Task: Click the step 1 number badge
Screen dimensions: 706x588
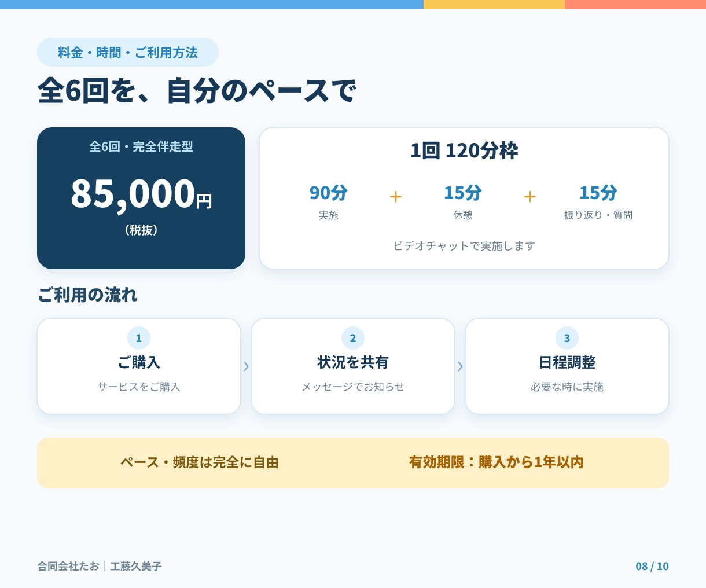Action: [x=139, y=339]
